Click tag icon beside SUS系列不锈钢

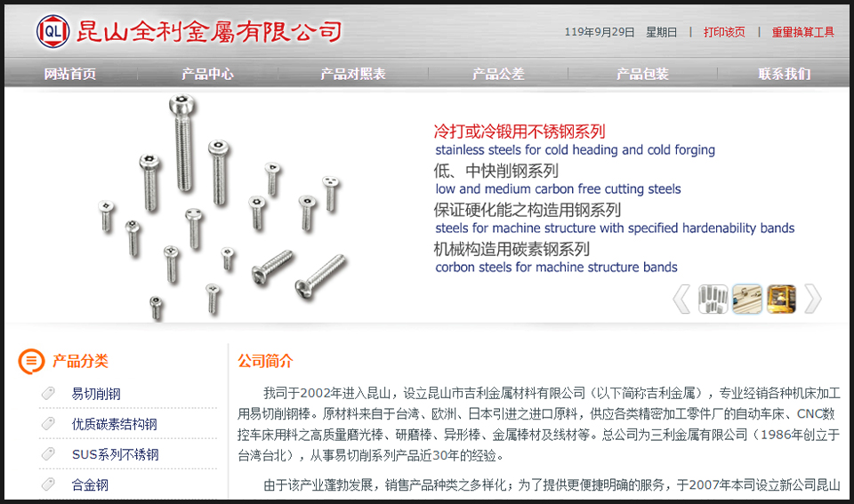click(x=48, y=454)
